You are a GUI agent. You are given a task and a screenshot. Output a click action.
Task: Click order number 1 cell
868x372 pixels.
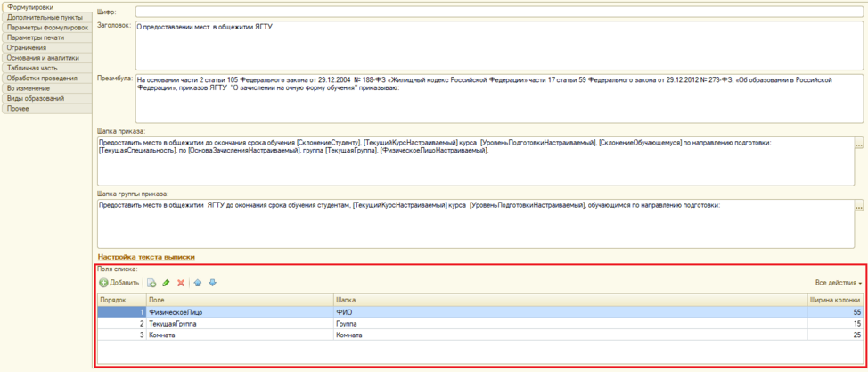[122, 312]
